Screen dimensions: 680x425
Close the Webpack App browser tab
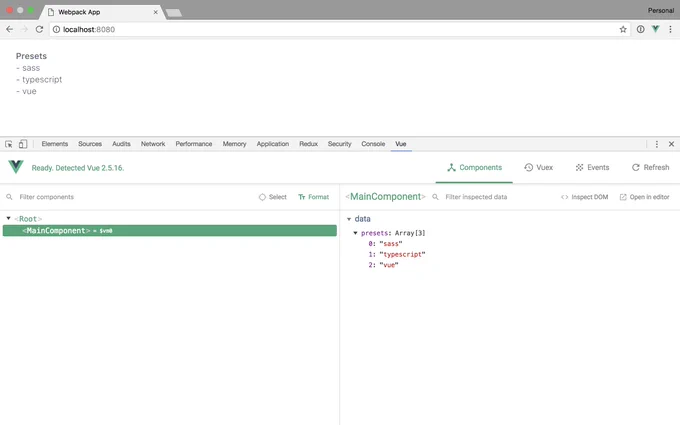point(155,12)
